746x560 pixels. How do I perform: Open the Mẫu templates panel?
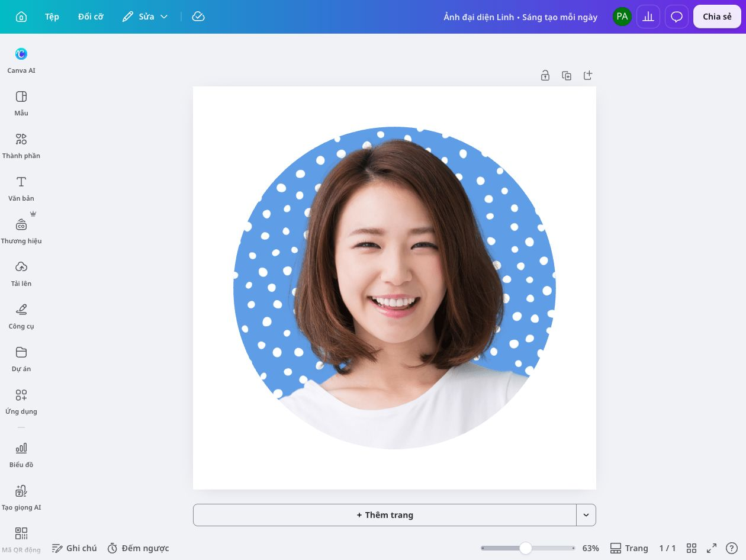click(21, 103)
